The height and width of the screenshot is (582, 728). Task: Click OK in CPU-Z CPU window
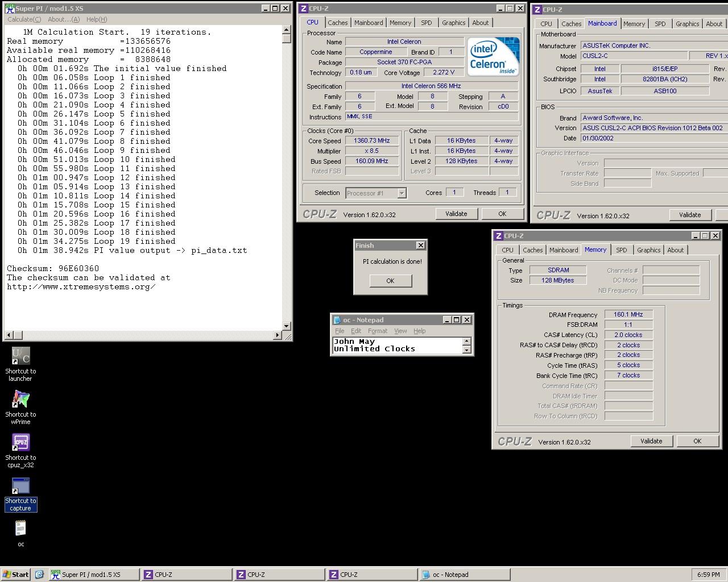[502, 214]
